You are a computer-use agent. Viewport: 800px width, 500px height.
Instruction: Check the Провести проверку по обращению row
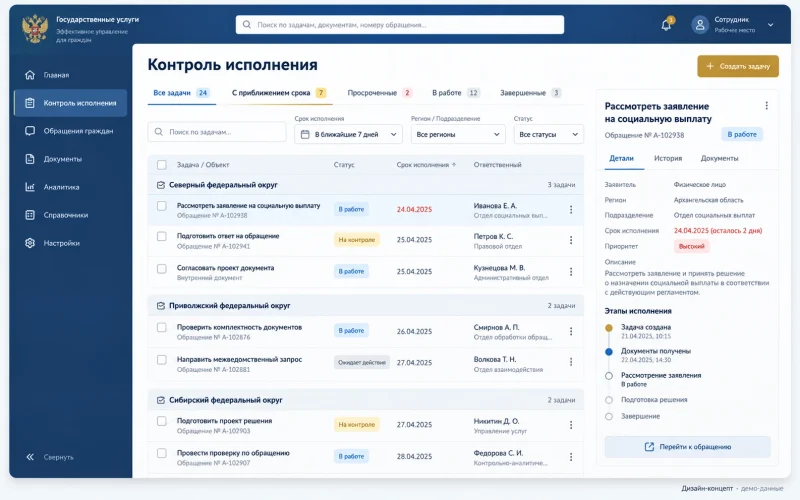click(162, 454)
